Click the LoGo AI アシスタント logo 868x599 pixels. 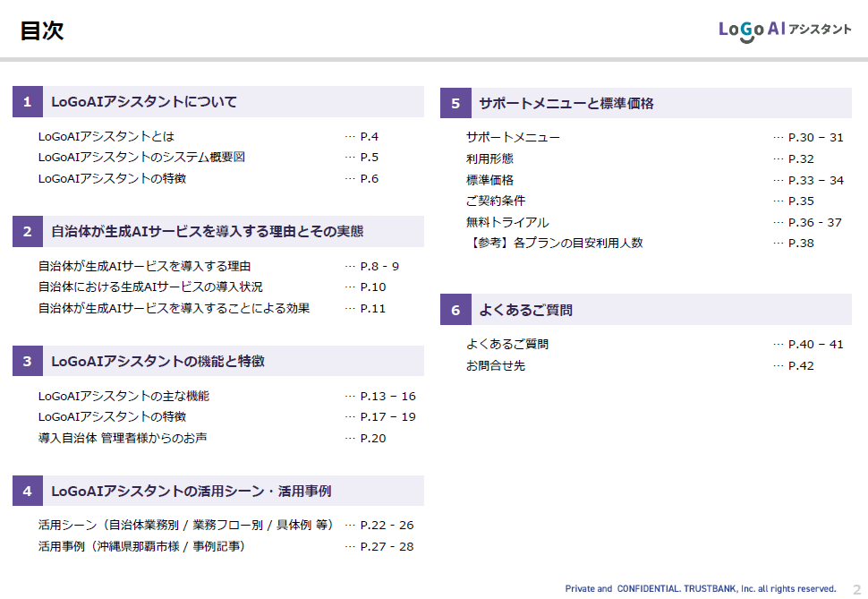click(785, 31)
